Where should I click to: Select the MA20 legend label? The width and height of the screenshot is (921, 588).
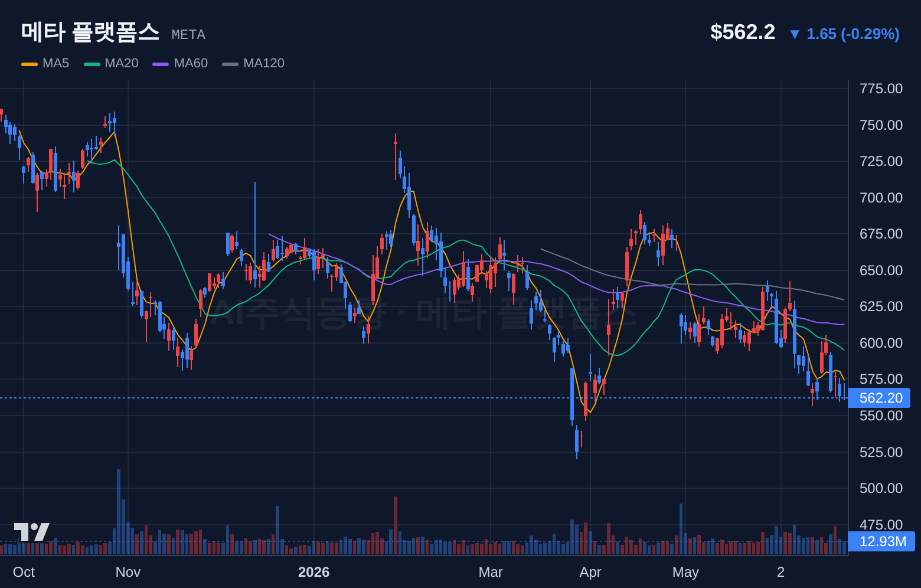122,63
